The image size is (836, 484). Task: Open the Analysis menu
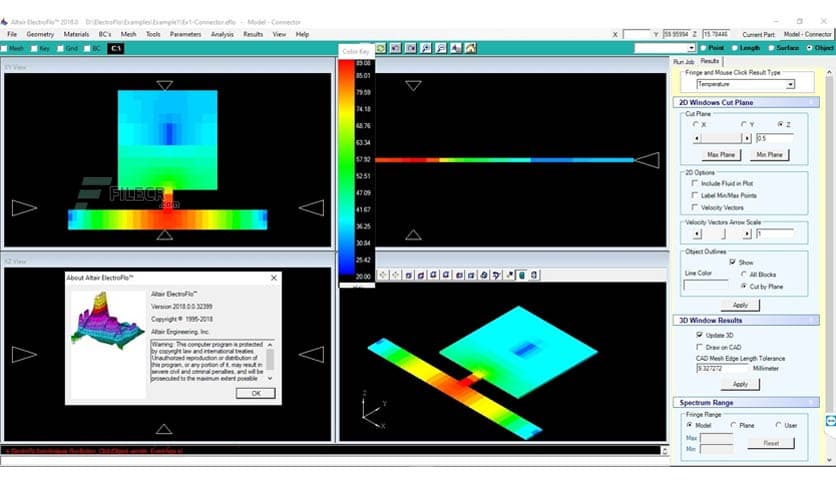tap(222, 34)
